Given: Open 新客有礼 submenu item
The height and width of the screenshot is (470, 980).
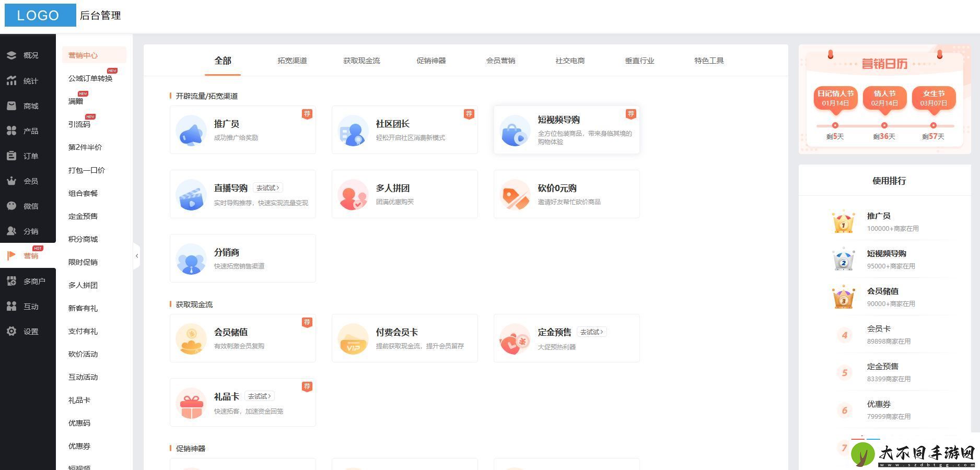Looking at the screenshot, I should click(x=83, y=308).
